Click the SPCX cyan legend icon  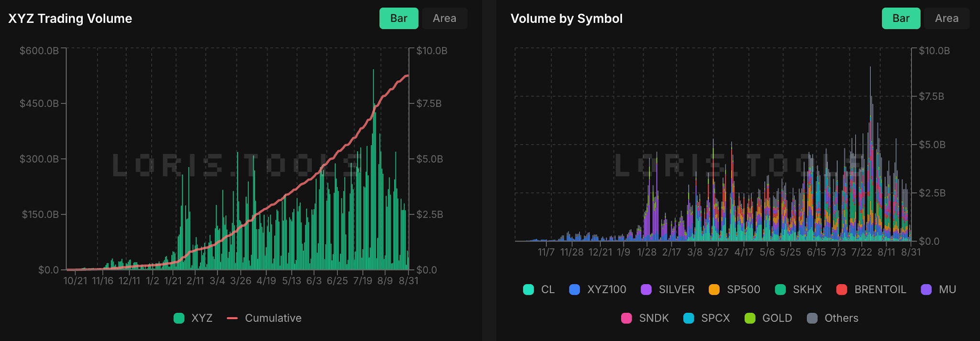(x=689, y=318)
